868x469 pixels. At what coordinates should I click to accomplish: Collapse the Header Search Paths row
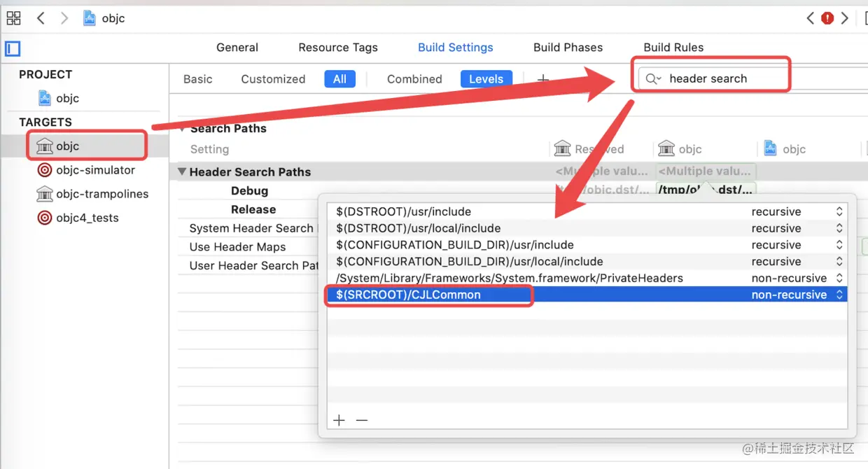point(182,172)
